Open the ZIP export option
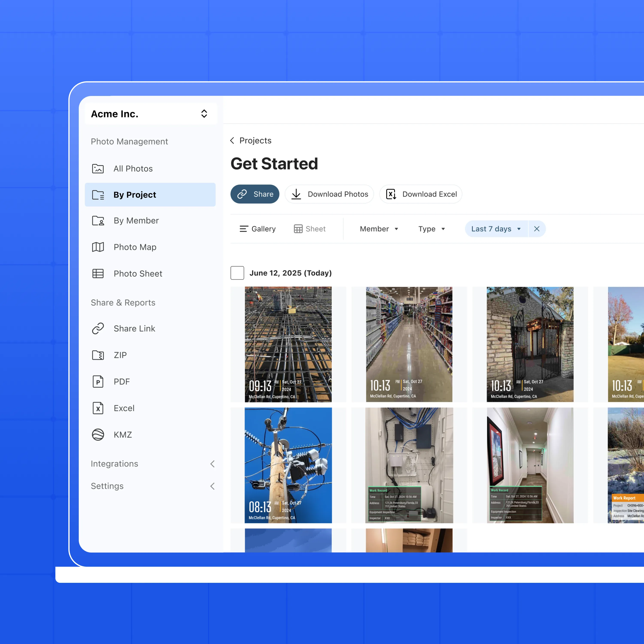 click(120, 355)
